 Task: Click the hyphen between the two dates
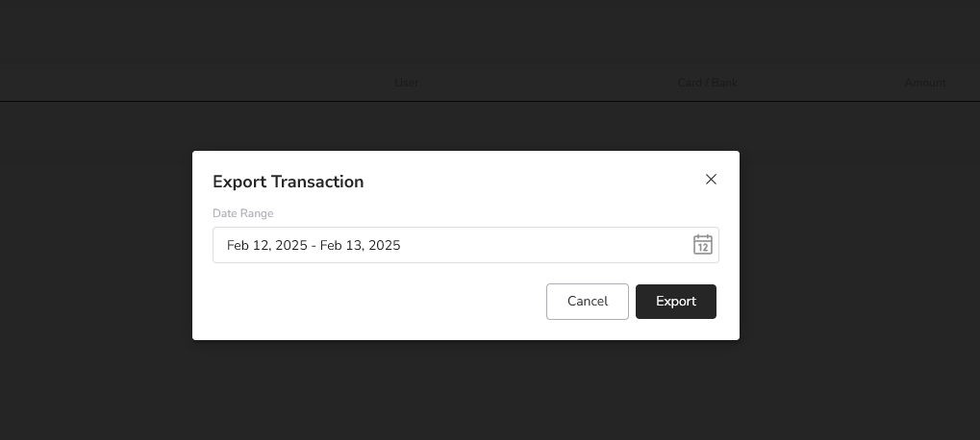click(314, 246)
